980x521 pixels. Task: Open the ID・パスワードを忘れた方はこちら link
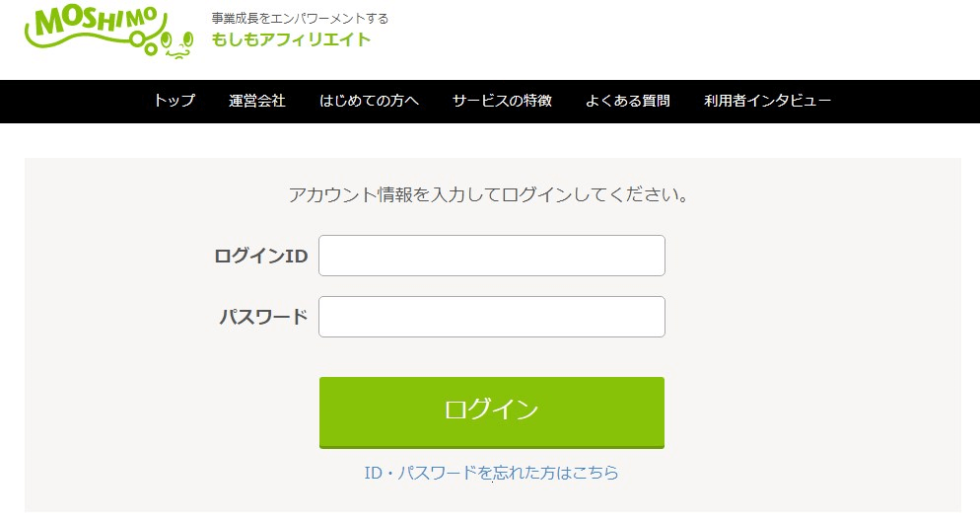pos(491,473)
